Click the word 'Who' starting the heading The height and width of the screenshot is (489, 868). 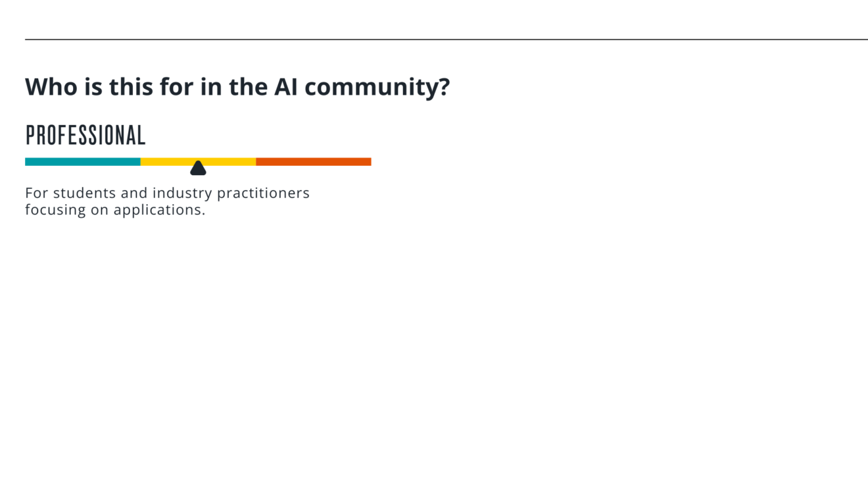coord(51,87)
